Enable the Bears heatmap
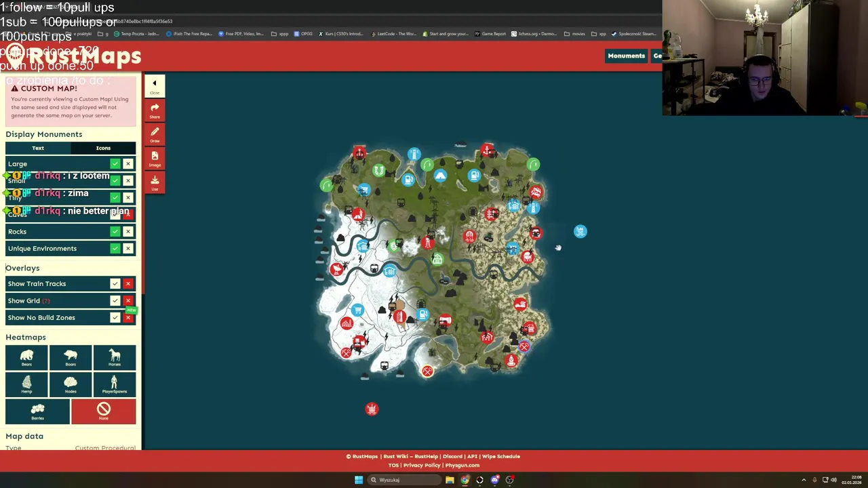The height and width of the screenshot is (488, 868). (x=26, y=357)
